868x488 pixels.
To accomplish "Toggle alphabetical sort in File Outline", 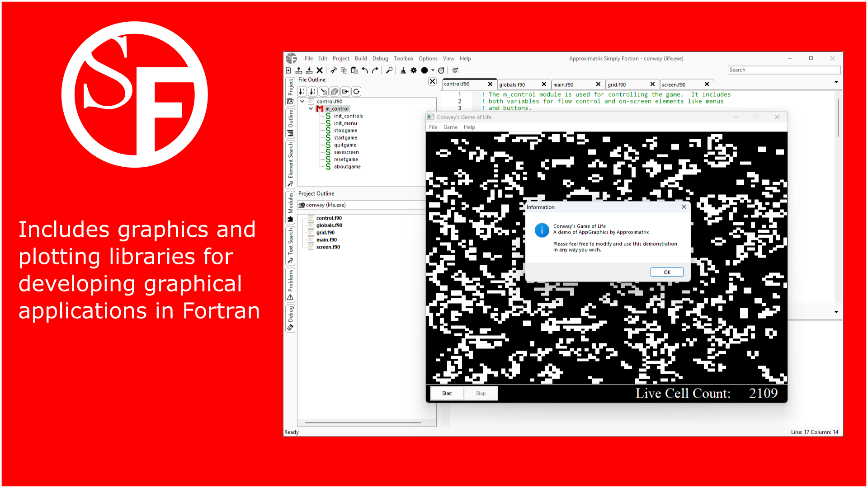I will 302,92.
